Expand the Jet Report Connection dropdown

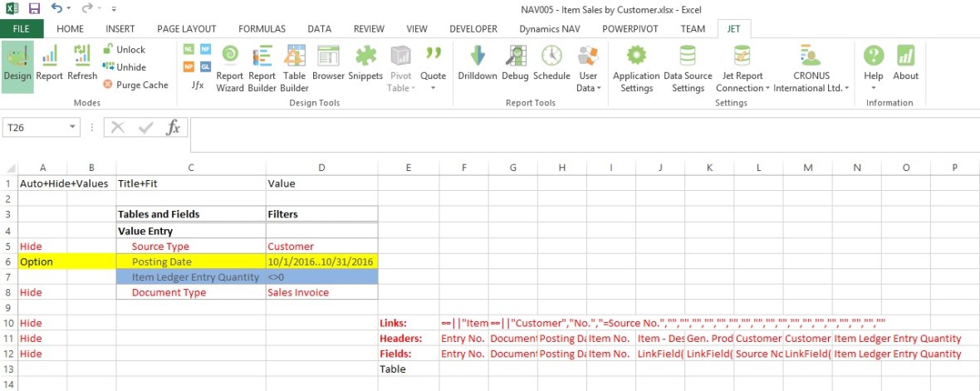tap(742, 70)
